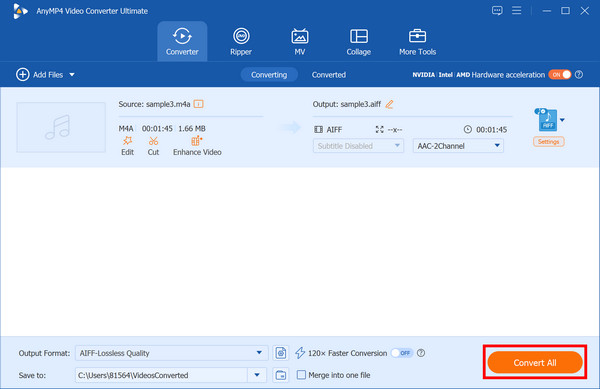Click the AIFF output format icon
Image resolution: width=600 pixels, height=389 pixels.
tap(547, 120)
